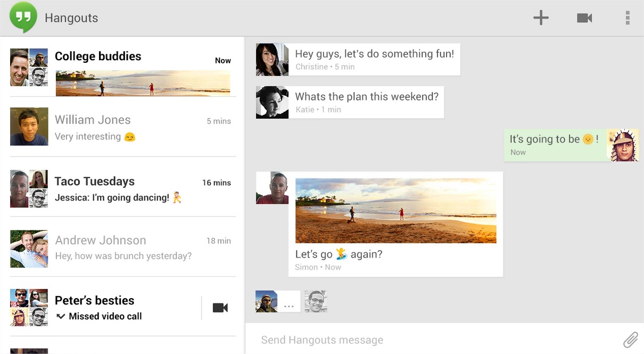Call back Peter's besties with video icon
This screenshot has height=354, width=644.
[220, 308]
